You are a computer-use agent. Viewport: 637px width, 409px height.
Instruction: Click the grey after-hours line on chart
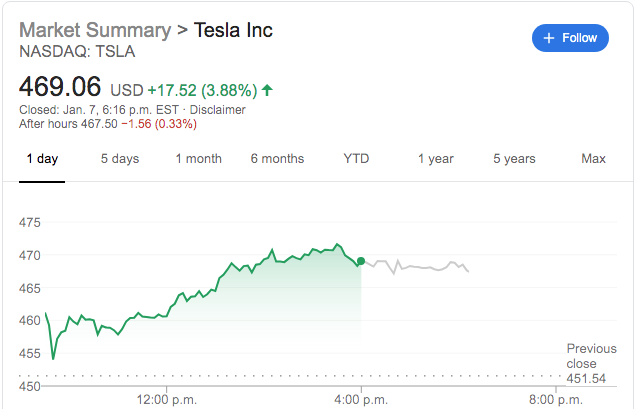tap(420, 267)
